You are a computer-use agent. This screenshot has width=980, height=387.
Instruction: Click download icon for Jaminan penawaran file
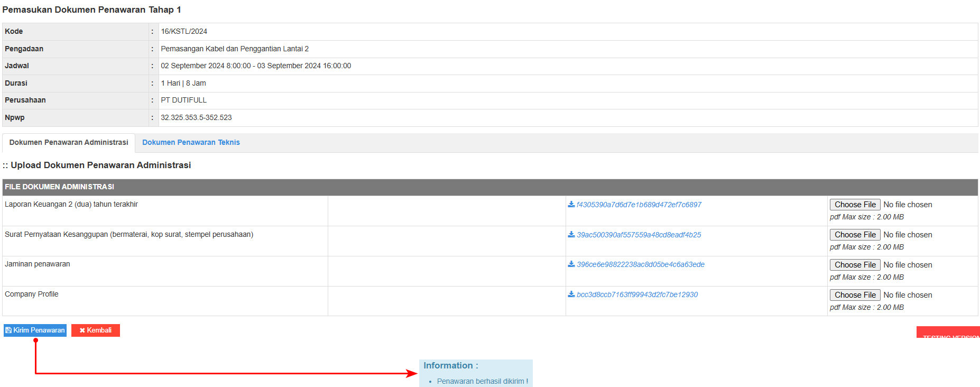tap(571, 264)
